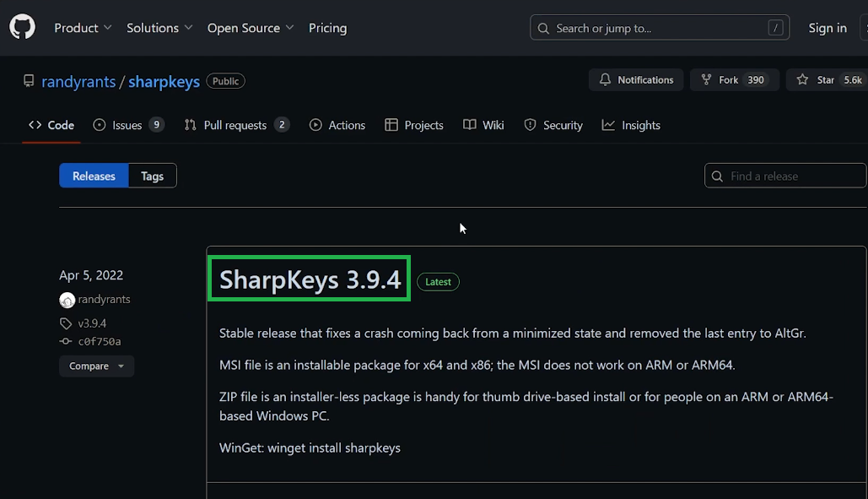868x499 pixels.
Task: Click the Public badge label
Action: [x=225, y=81]
